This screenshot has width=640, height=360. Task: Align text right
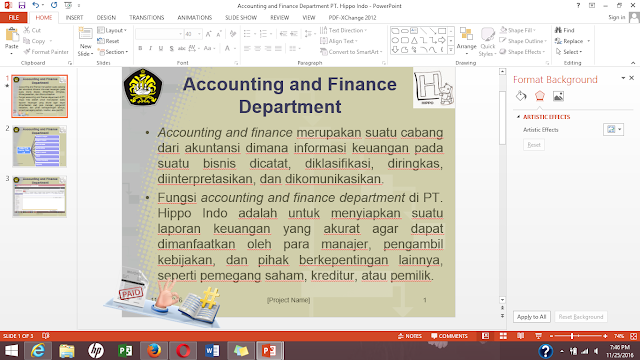click(268, 49)
